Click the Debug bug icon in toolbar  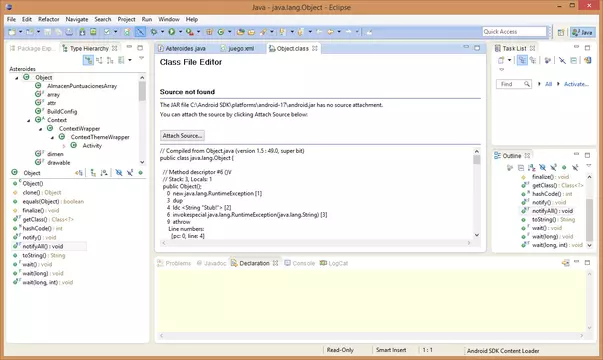point(154,32)
